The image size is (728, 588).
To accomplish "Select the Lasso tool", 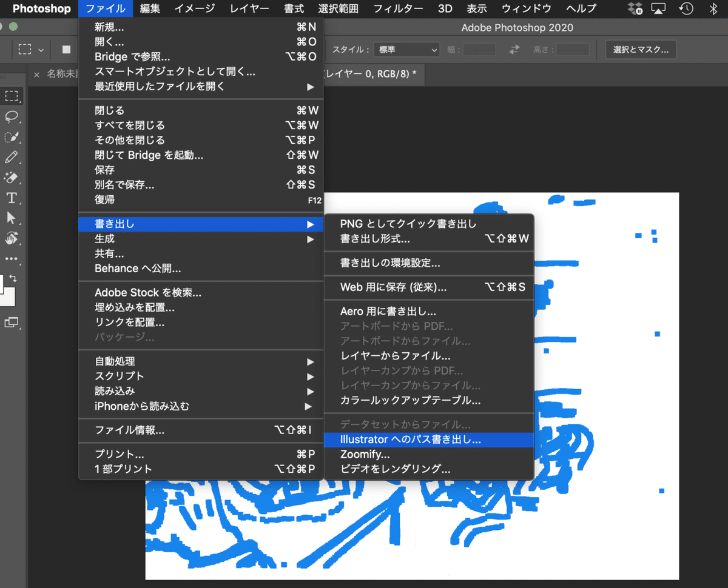I will coord(13,117).
